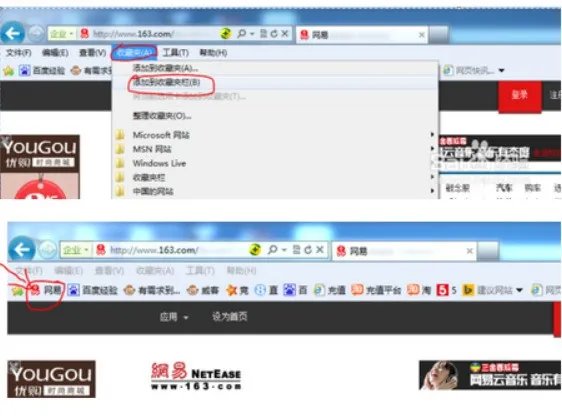Open 百度经验 favorite in lower favorites bar
Viewport: 562px width, 419px height.
tap(92, 290)
